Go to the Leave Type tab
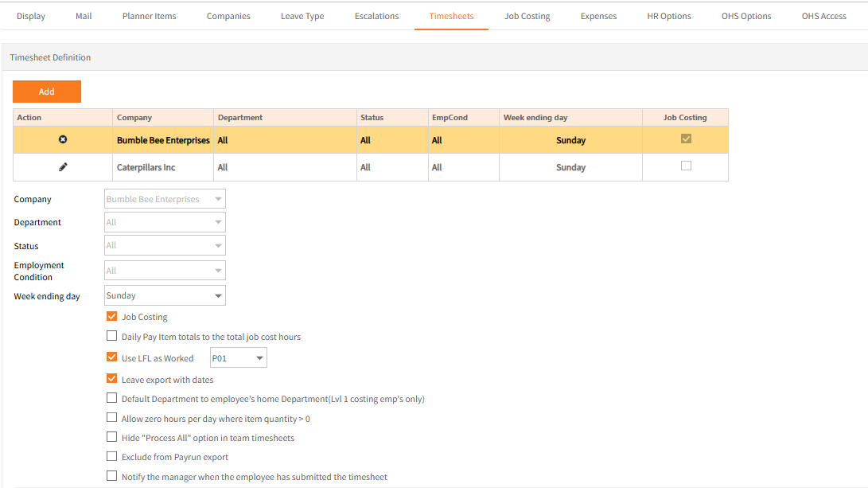Viewport: 868px width, 488px height. (302, 16)
